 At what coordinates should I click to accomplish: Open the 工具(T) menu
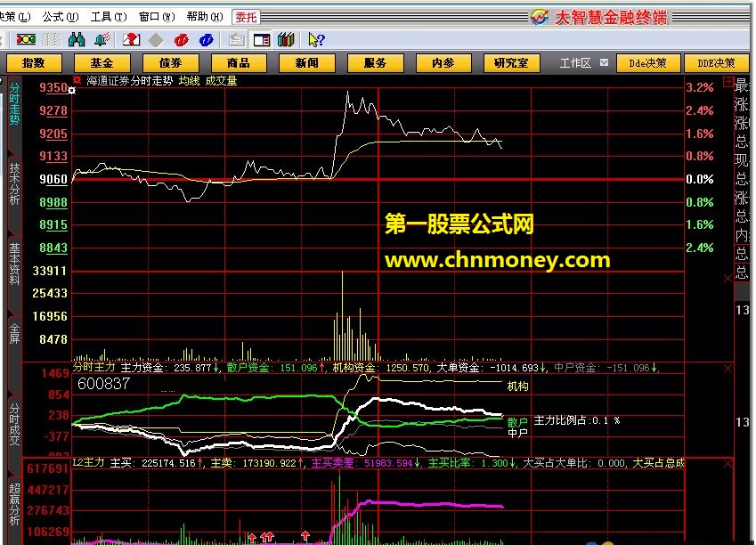[109, 17]
